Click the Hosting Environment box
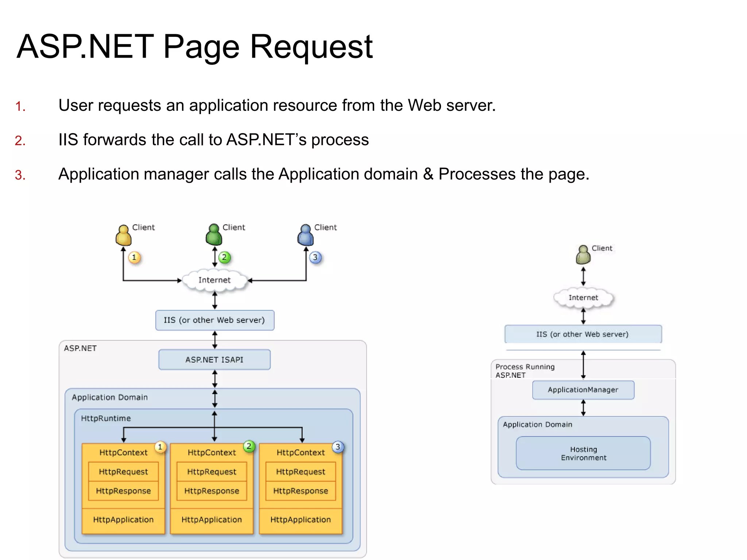The height and width of the screenshot is (560, 747). [x=583, y=453]
